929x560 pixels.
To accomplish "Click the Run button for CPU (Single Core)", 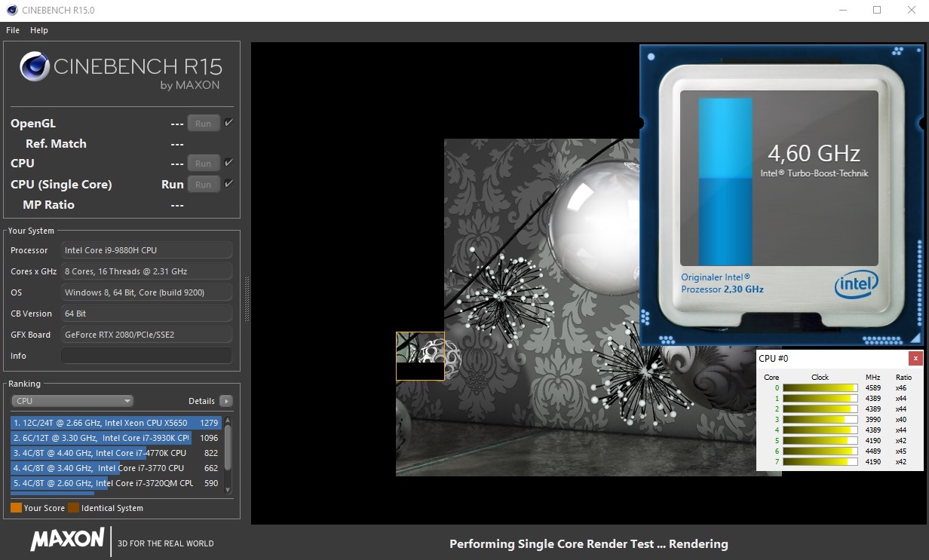I will pyautogui.click(x=204, y=184).
